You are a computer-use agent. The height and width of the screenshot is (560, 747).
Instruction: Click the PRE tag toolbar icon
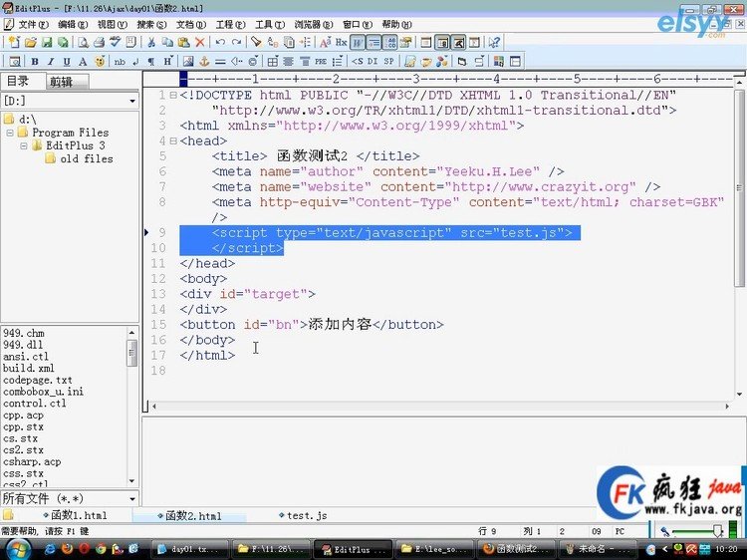click(321, 62)
